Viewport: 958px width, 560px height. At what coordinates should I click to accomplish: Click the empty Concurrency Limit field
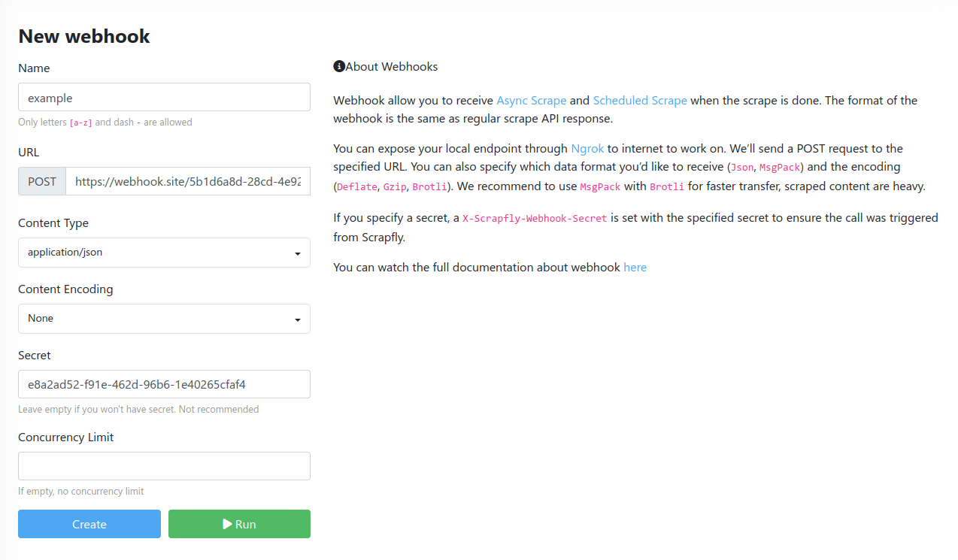pyautogui.click(x=164, y=466)
